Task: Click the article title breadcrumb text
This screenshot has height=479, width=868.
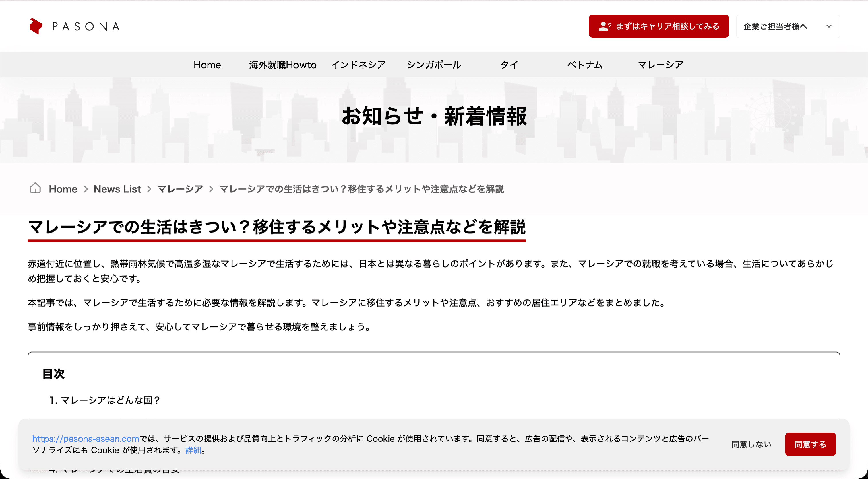Action: click(x=362, y=189)
